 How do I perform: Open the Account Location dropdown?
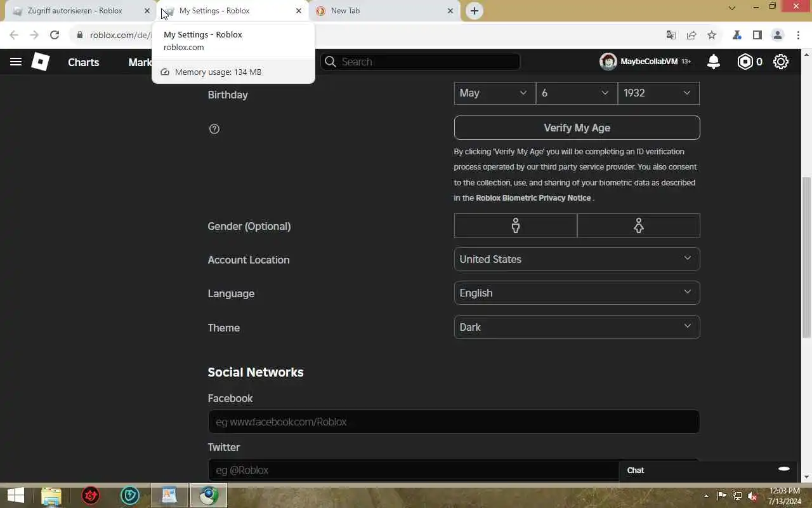click(x=577, y=259)
